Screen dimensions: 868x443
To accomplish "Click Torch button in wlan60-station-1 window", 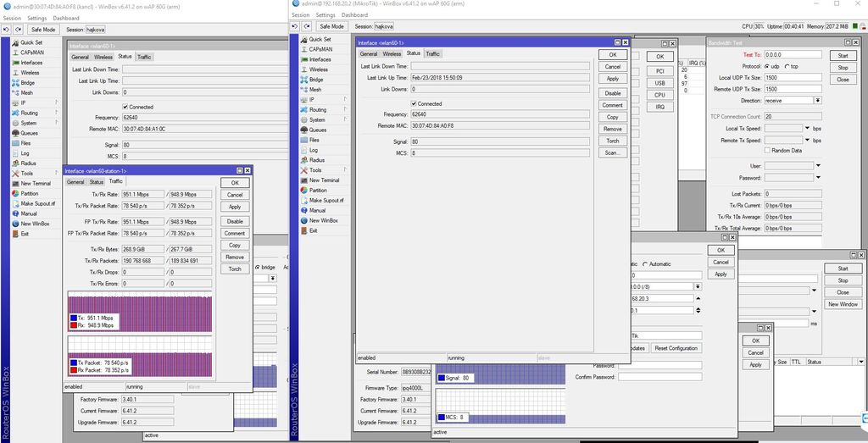I will coord(235,269).
